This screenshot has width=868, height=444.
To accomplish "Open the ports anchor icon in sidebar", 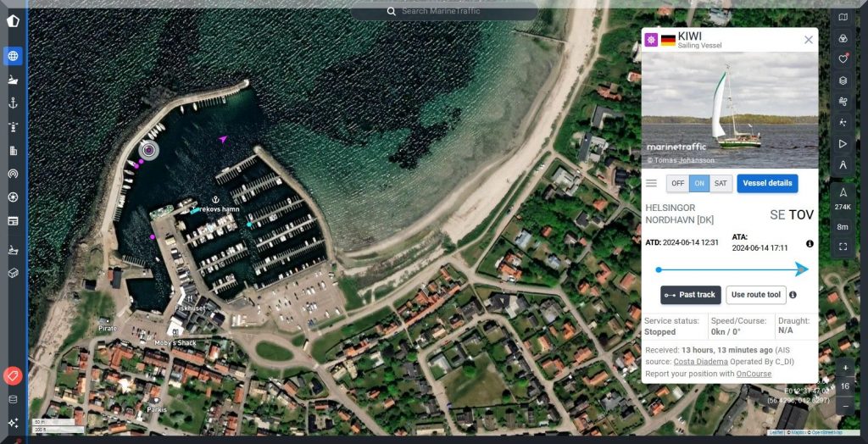I will (13, 103).
